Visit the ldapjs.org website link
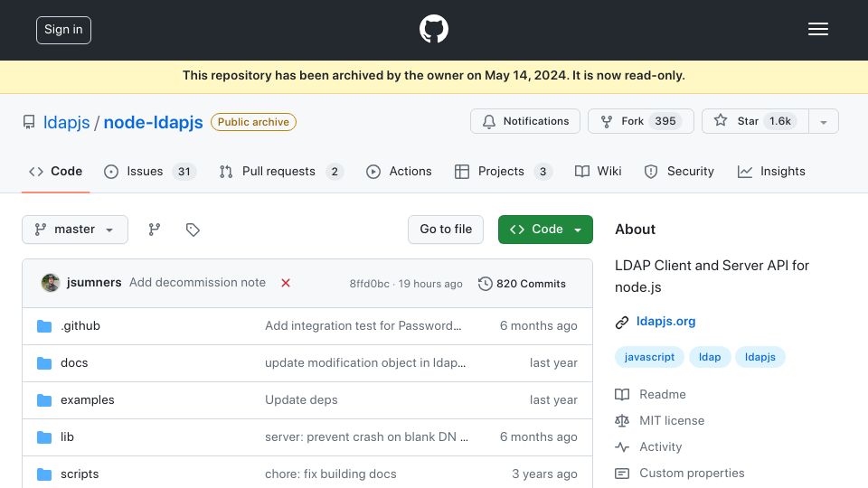This screenshot has width=868, height=488. (x=666, y=322)
